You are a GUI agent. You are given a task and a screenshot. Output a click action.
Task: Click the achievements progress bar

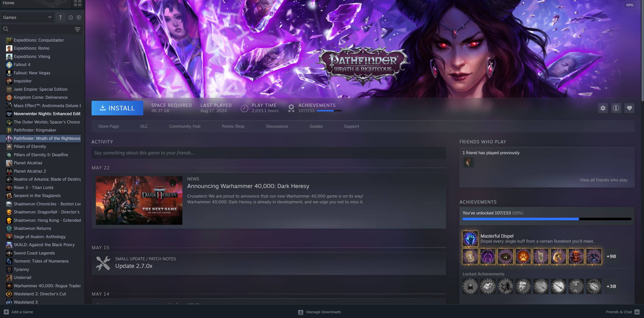pyautogui.click(x=547, y=219)
